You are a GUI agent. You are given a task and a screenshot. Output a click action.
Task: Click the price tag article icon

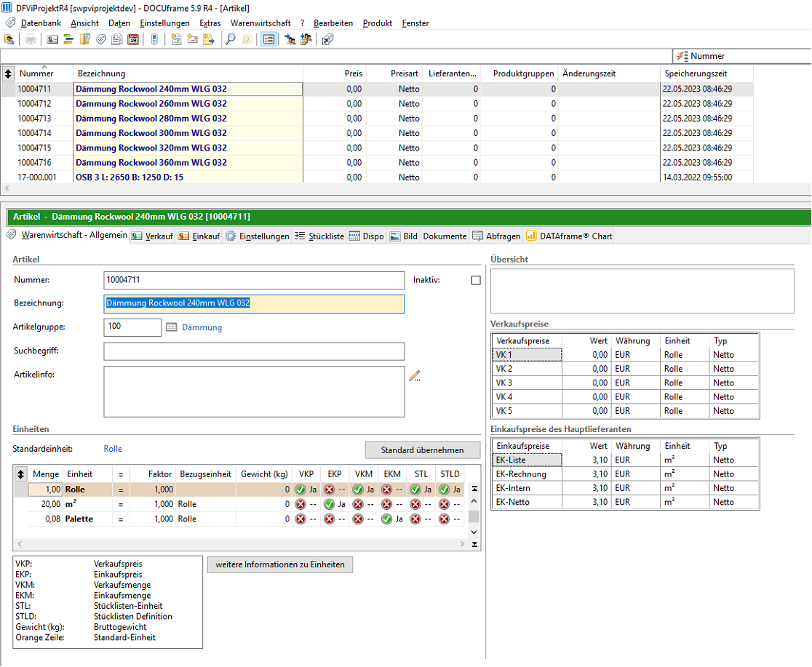pos(101,39)
